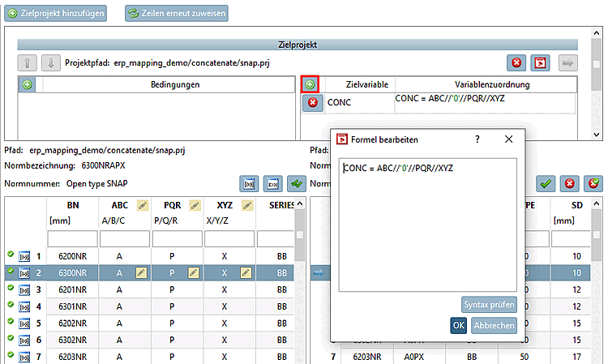The height and width of the screenshot is (364, 608).
Task: Edit the XYZ column with pencil icon
Action: (x=247, y=205)
